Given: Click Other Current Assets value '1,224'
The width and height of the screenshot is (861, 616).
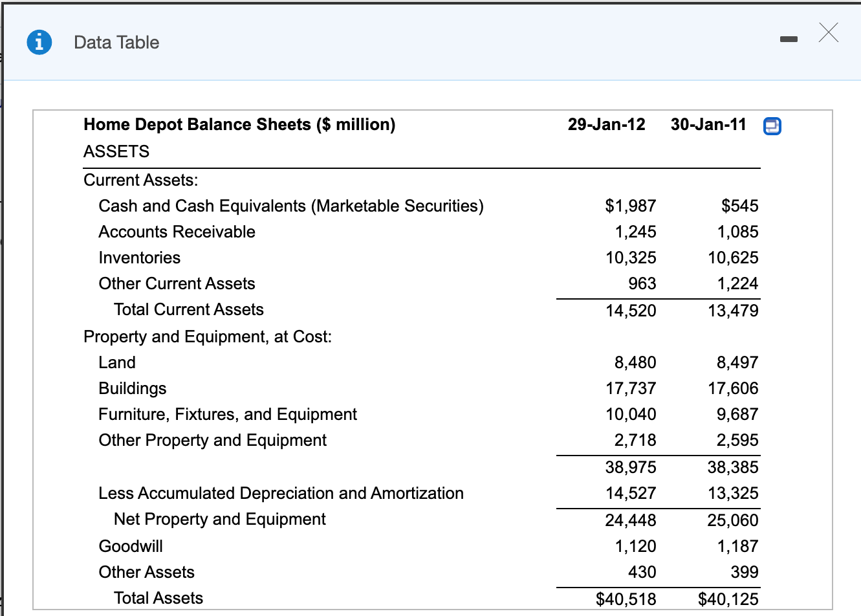Looking at the screenshot, I should pos(737,283).
